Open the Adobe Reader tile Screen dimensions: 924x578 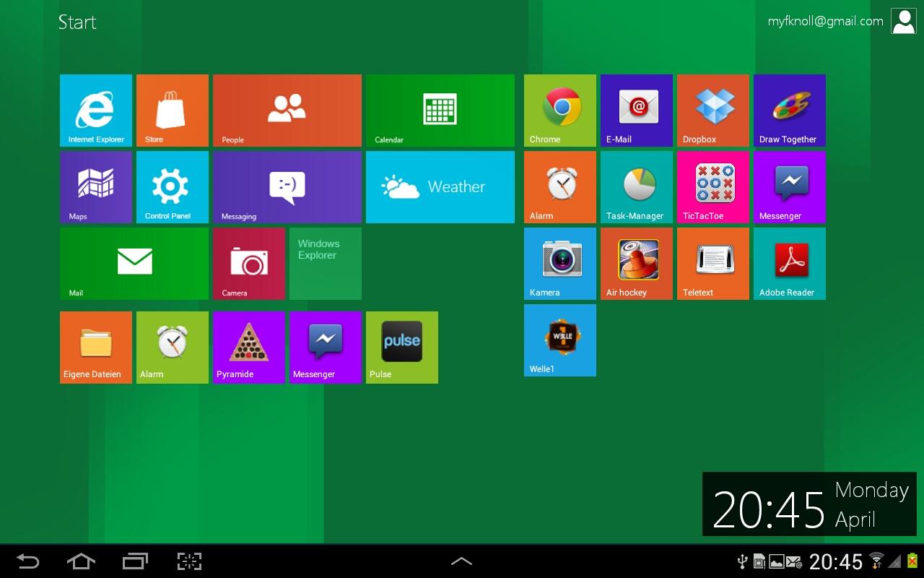(x=790, y=264)
